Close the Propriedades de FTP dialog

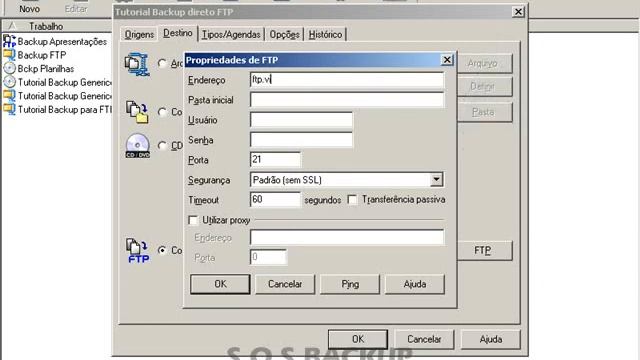[x=447, y=60]
